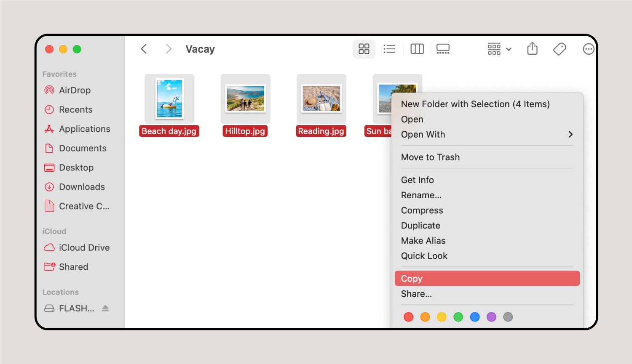Viewport: 632px width, 364px height.
Task: Apply the blue tag color
Action: coord(475,317)
